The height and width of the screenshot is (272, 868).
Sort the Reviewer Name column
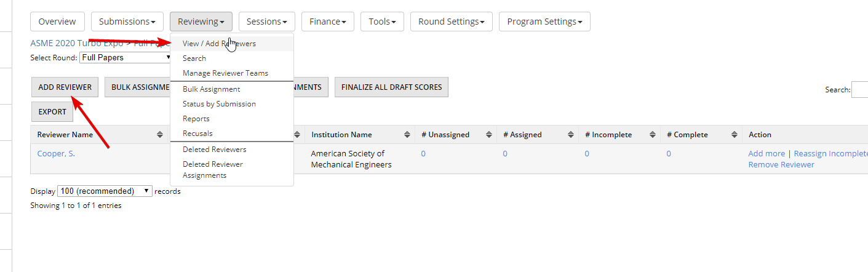coord(160,135)
